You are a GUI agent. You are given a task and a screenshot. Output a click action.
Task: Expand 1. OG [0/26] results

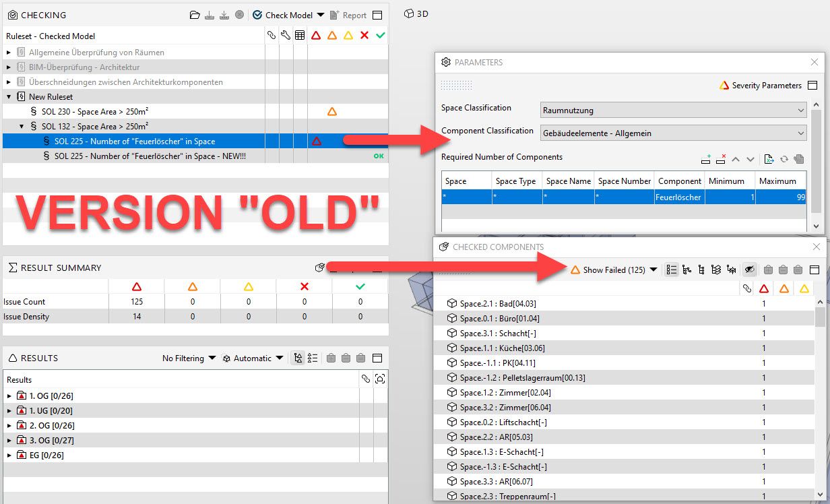click(9, 396)
